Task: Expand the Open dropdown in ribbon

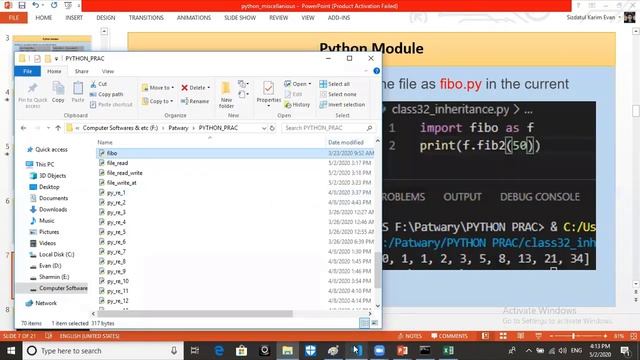Action: point(309,84)
